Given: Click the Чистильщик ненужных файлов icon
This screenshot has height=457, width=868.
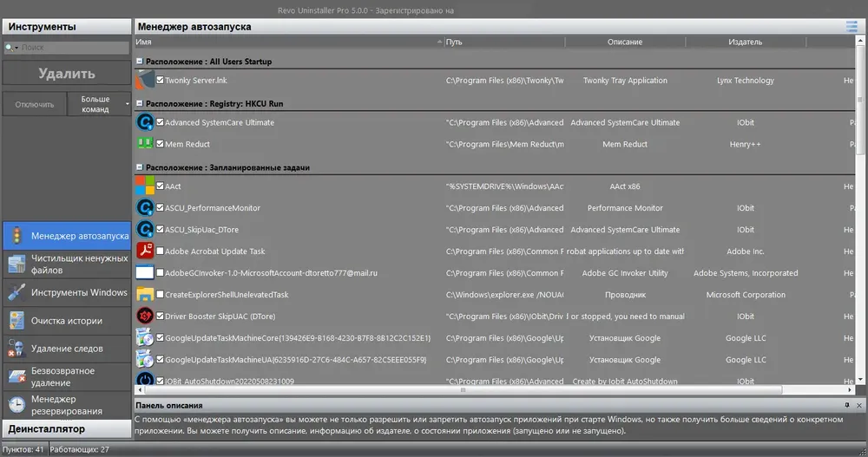Looking at the screenshot, I should [x=16, y=264].
